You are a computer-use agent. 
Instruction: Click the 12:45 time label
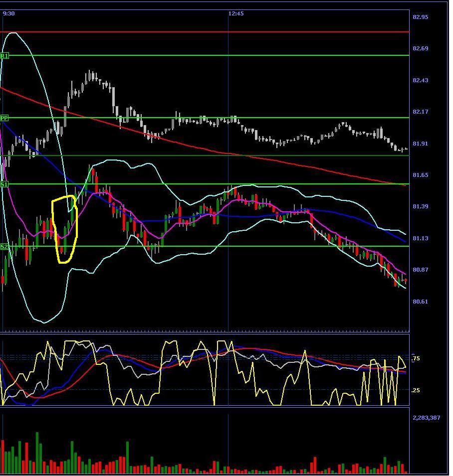pos(236,13)
